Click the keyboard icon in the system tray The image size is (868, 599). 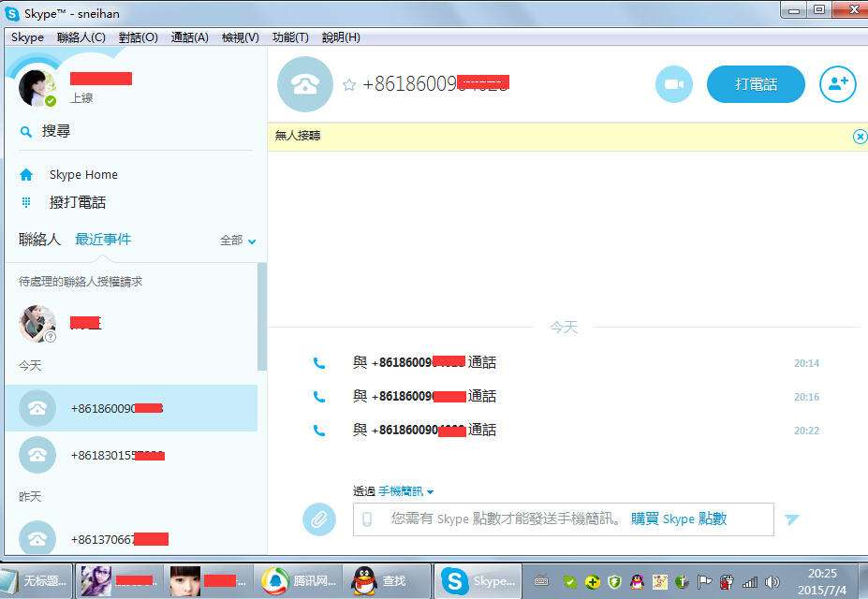(541, 581)
